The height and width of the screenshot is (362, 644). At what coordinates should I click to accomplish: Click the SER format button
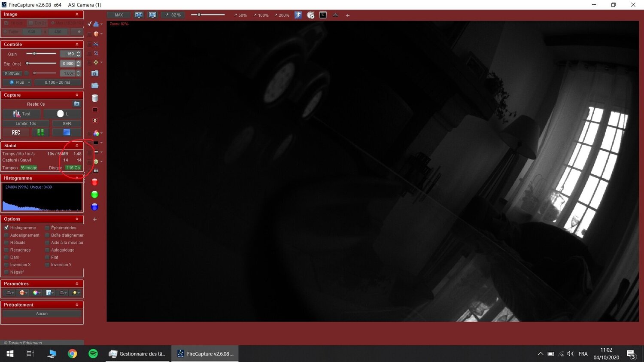point(67,124)
